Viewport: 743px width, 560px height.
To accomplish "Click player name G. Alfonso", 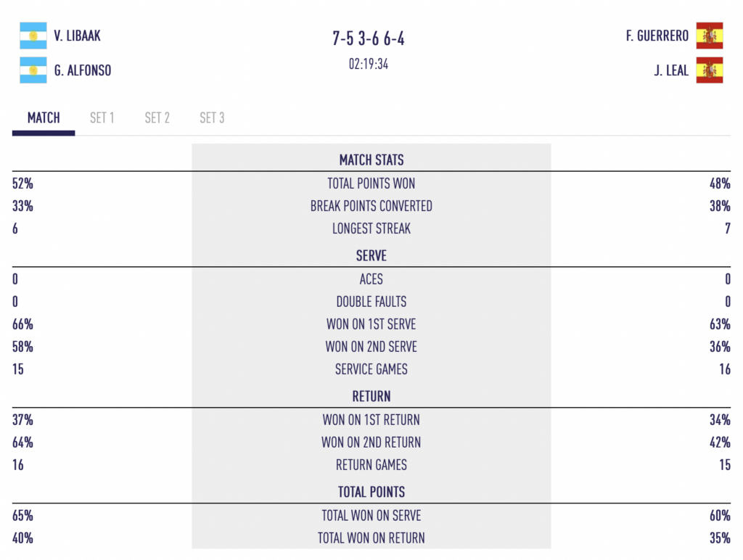I will pyautogui.click(x=83, y=70).
